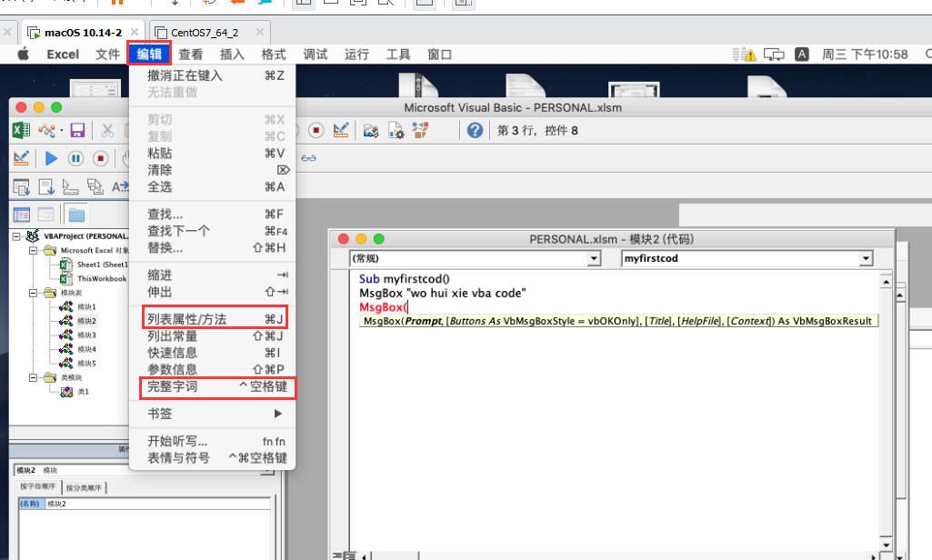Click the code window scroll-down arrow

click(x=886, y=545)
